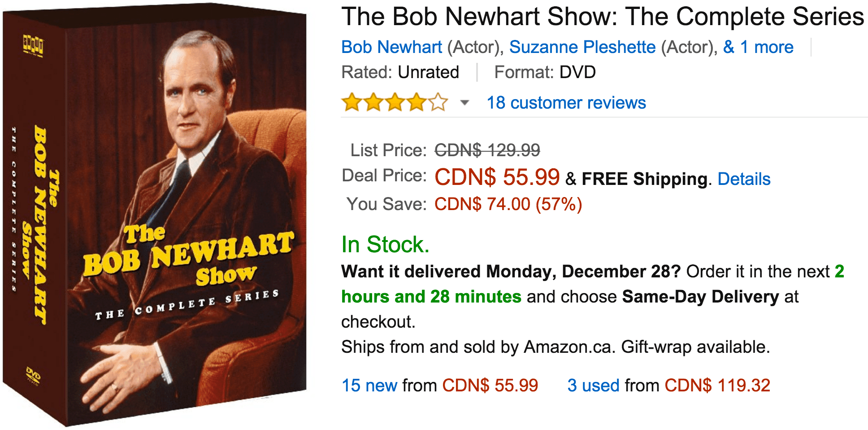Image resolution: width=868 pixels, height=430 pixels.
Task: Click the used price CDN$ 119.32
Action: (x=717, y=386)
